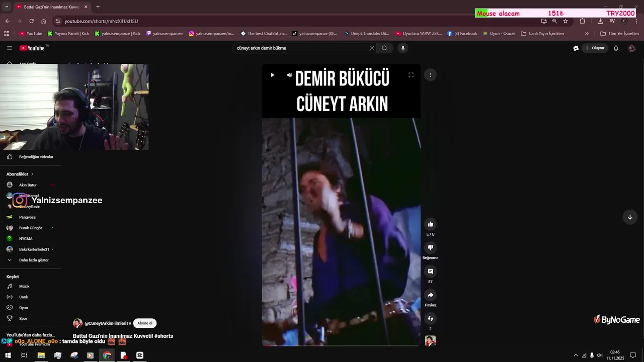Select the Battal Gazi'nin browser tab
Viewport: 644px width, 362px height.
(x=51, y=7)
